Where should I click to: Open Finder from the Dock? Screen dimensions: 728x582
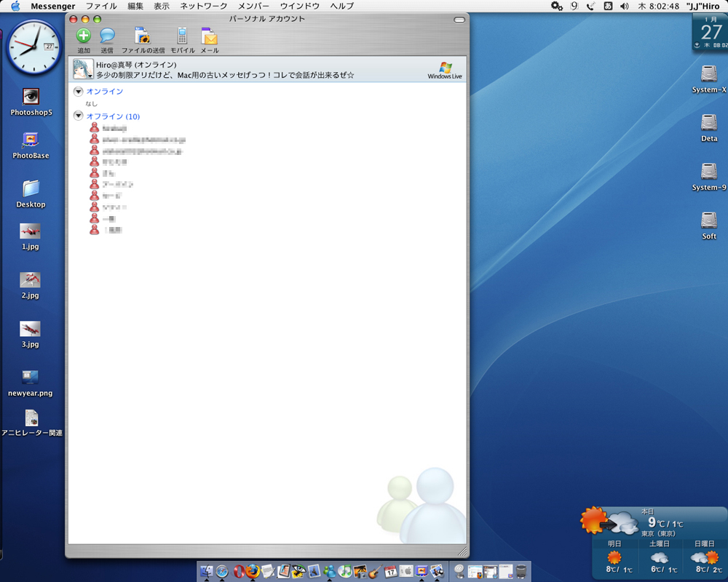(x=207, y=571)
